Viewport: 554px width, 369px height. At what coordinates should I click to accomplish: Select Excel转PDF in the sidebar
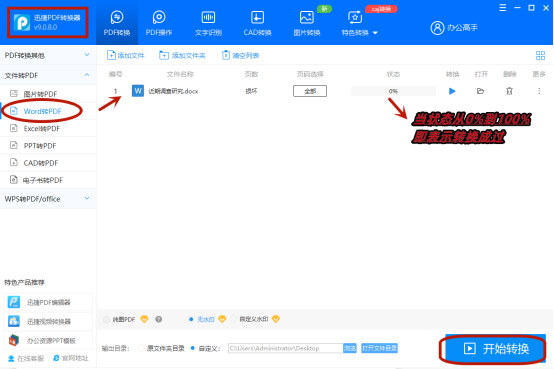point(48,129)
